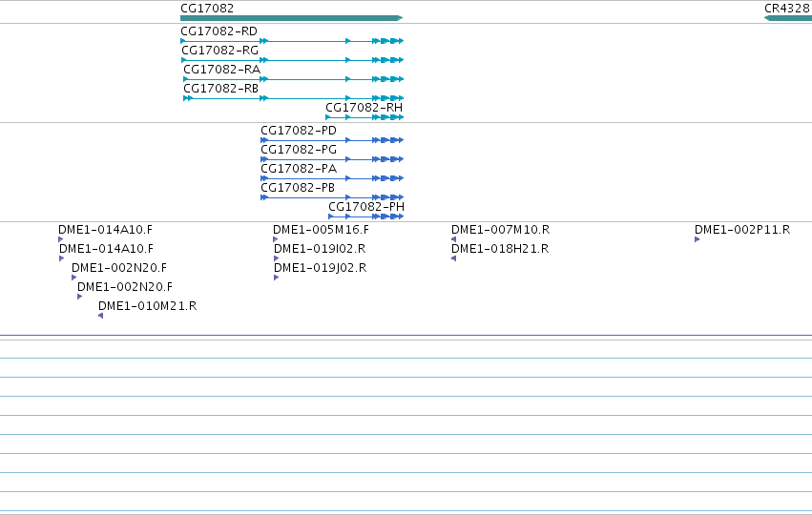This screenshot has width=812, height=515.
Task: Click arrow marker under DME1-002P11.R
Action: (697, 239)
